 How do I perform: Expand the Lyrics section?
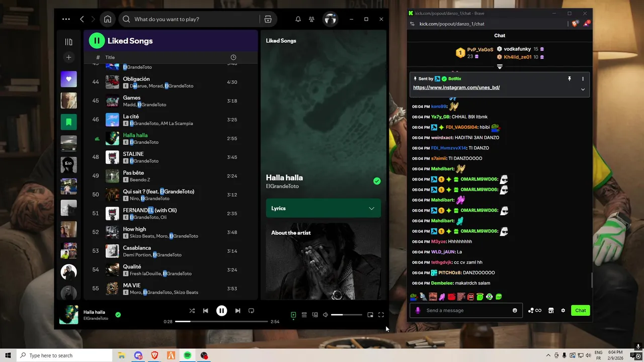coord(323,208)
